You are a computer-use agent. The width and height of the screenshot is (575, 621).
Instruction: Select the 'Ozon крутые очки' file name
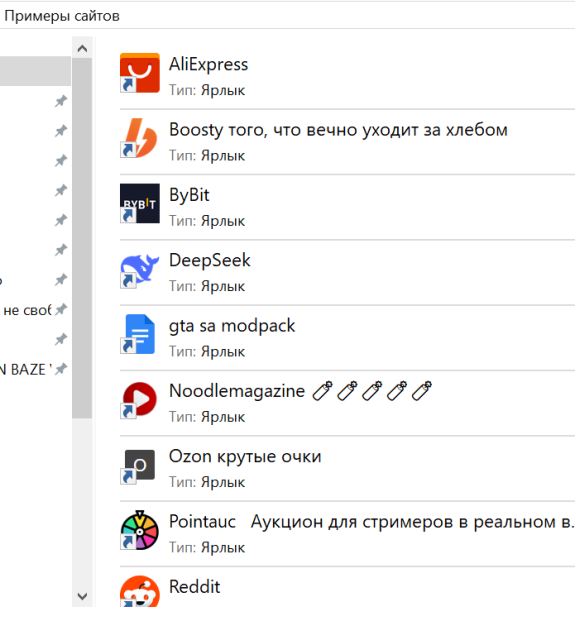[245, 456]
